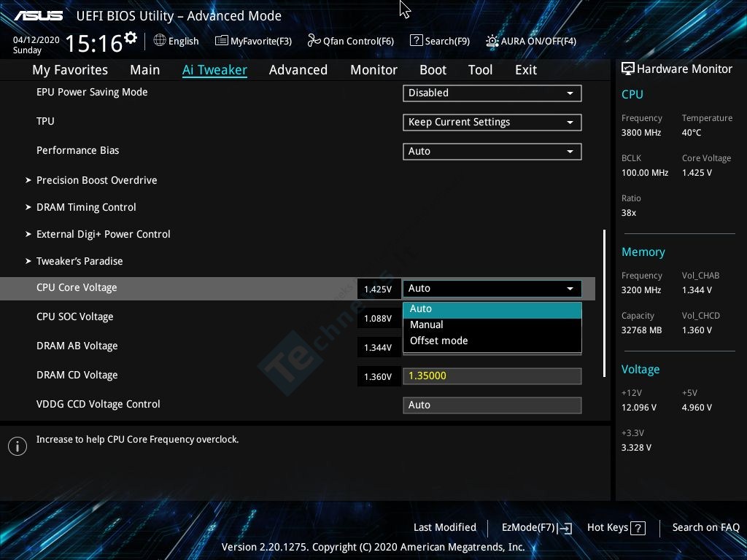Click the EzMode arrow icon
The image size is (747, 560).
coord(565,528)
